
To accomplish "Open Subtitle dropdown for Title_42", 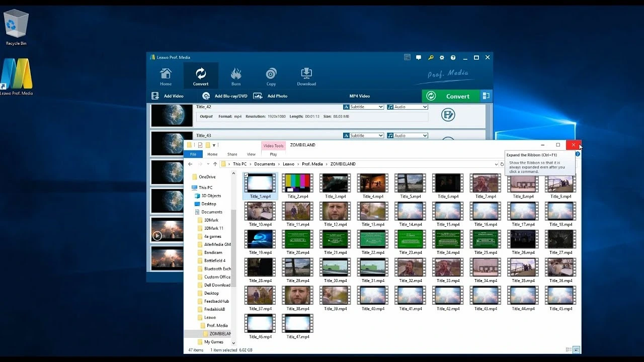I will [363, 107].
